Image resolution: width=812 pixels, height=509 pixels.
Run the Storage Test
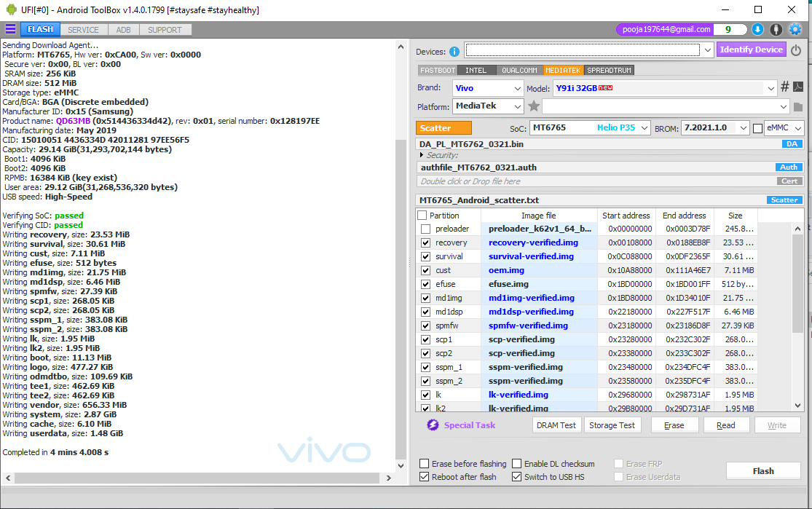point(612,425)
